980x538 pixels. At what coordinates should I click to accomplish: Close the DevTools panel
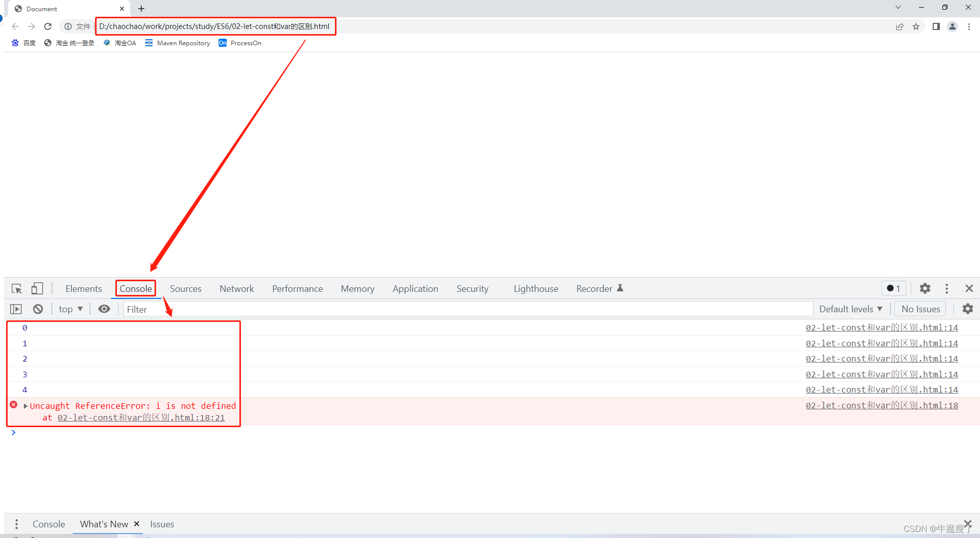(x=969, y=289)
